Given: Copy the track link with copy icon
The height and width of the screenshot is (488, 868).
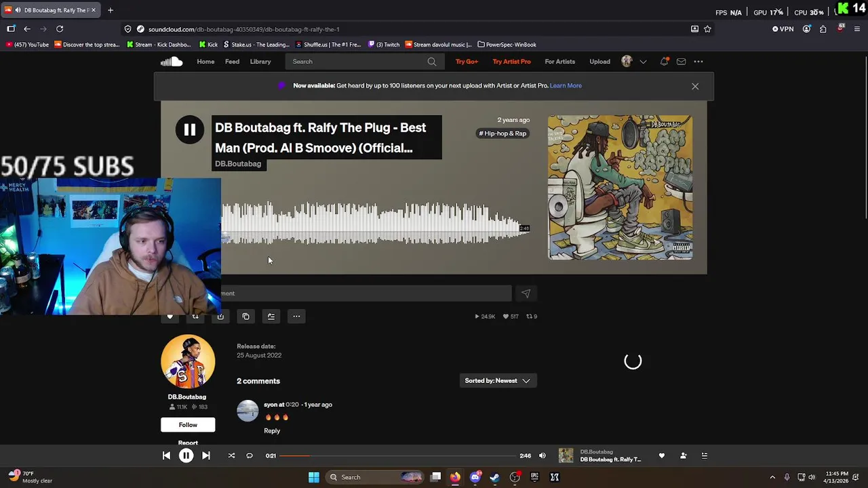Looking at the screenshot, I should 245,317.
